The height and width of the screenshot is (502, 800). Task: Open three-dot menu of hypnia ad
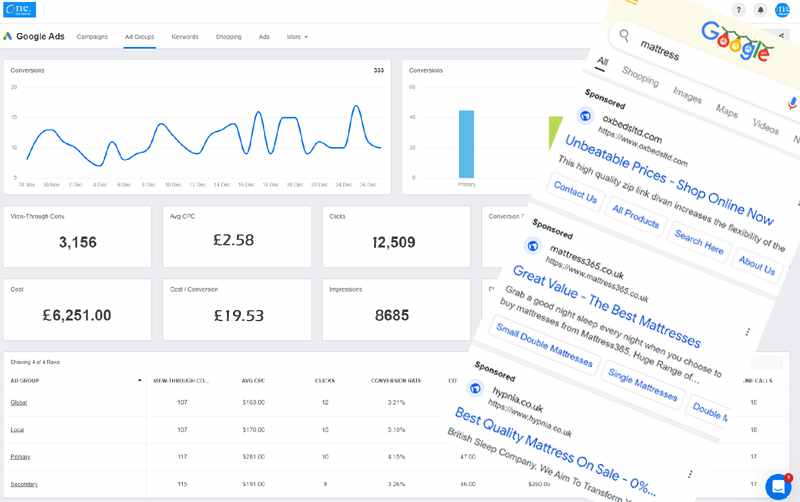pos(690,474)
